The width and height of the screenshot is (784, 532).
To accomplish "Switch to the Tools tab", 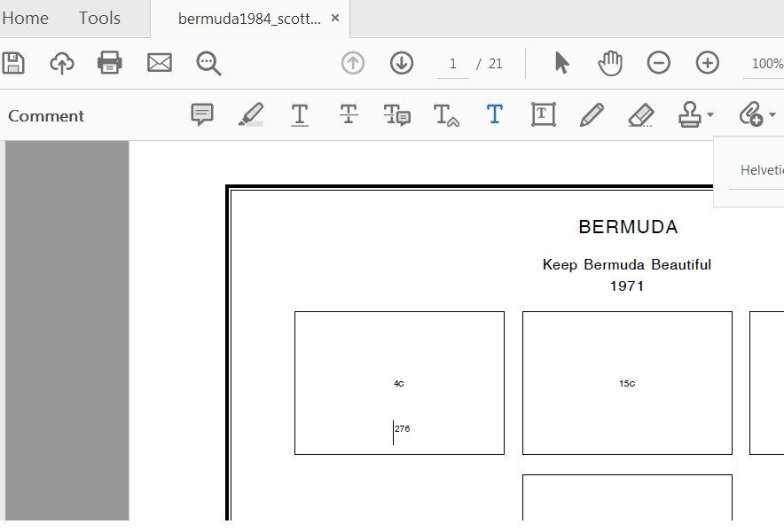I will pyautogui.click(x=100, y=18).
